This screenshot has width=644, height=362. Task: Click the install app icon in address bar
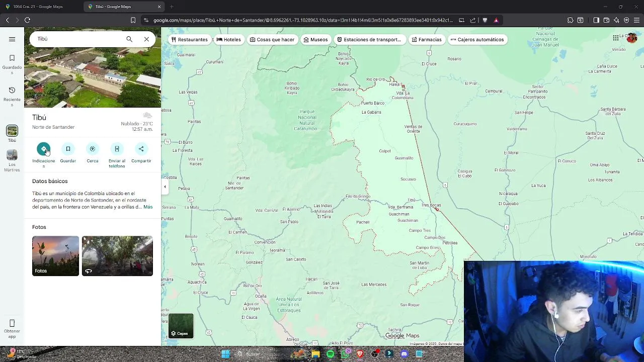pyautogui.click(x=461, y=20)
